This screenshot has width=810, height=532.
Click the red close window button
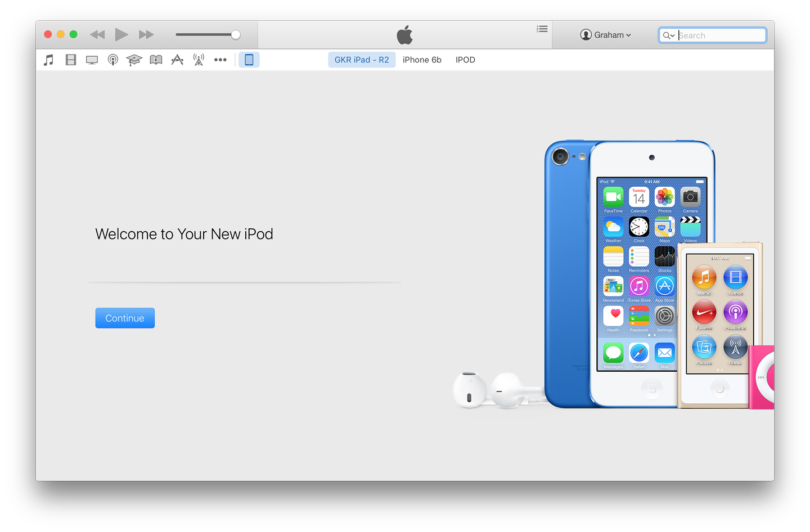[48, 34]
